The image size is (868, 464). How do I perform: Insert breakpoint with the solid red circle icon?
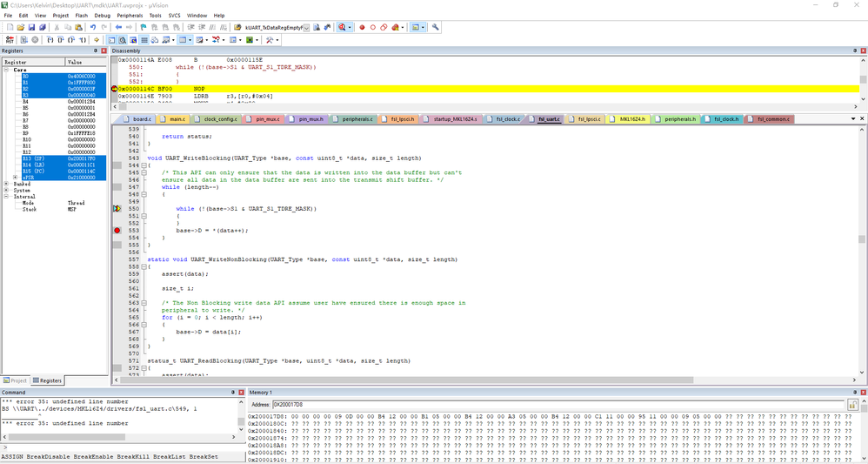362,27
